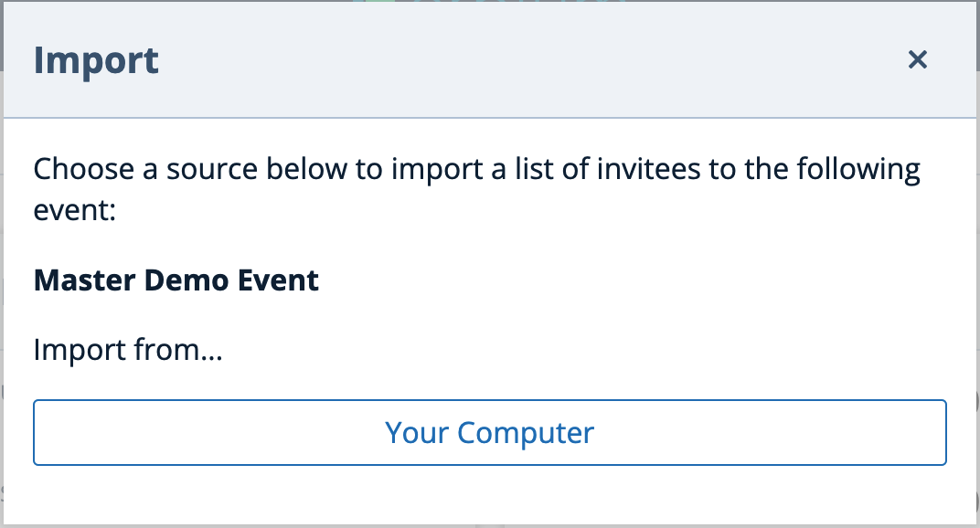Click the bold event name Master Demo Event
The width and height of the screenshot is (980, 528).
click(x=176, y=280)
